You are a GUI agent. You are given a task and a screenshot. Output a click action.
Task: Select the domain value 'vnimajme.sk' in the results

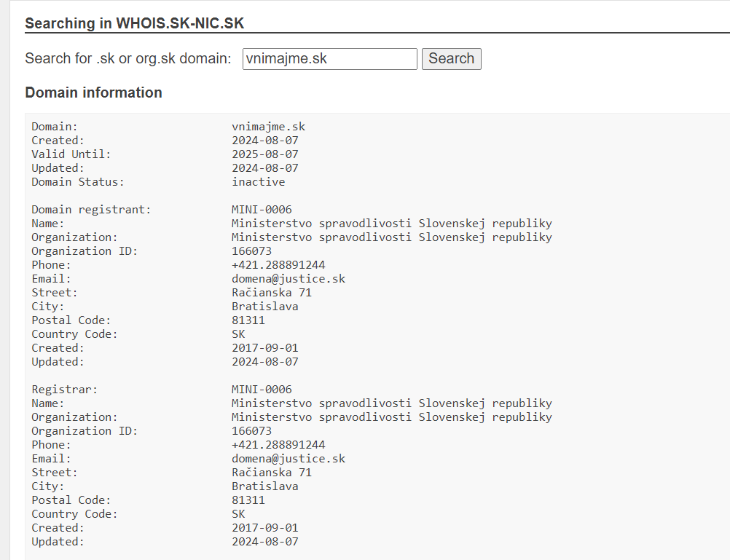[269, 127]
